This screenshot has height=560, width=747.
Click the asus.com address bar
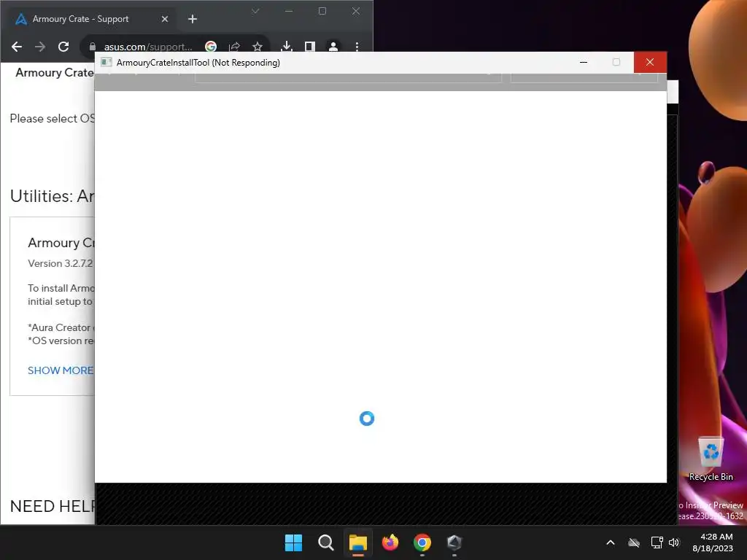point(147,47)
